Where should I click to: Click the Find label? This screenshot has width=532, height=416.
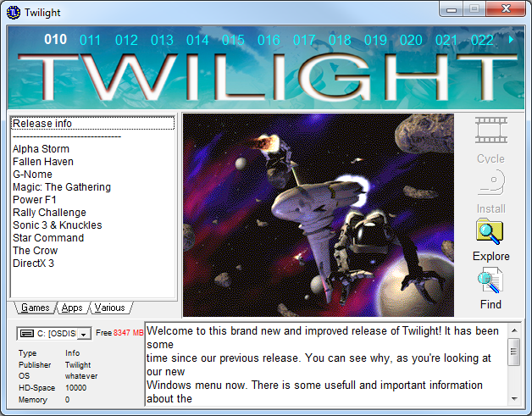point(490,304)
